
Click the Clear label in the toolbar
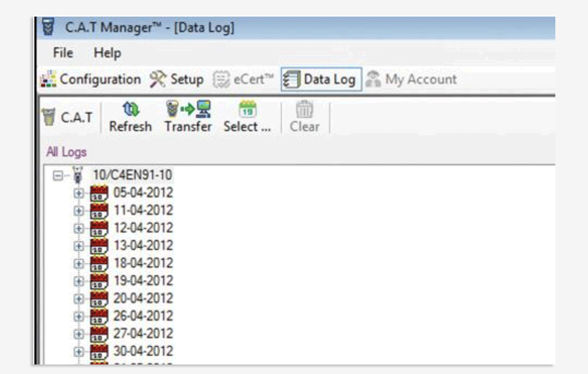pyautogui.click(x=305, y=126)
